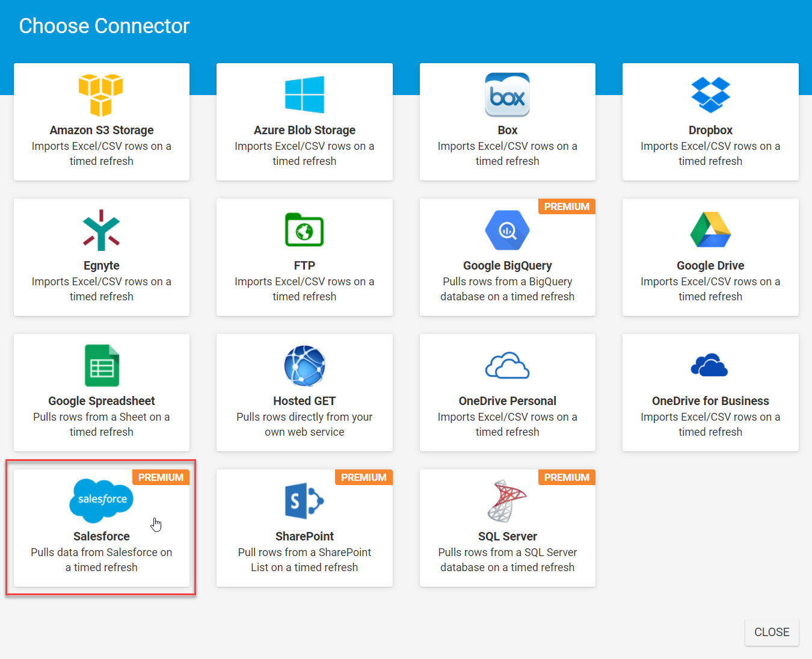812x659 pixels.
Task: Click the Egnyte logo icon
Action: [x=101, y=230]
